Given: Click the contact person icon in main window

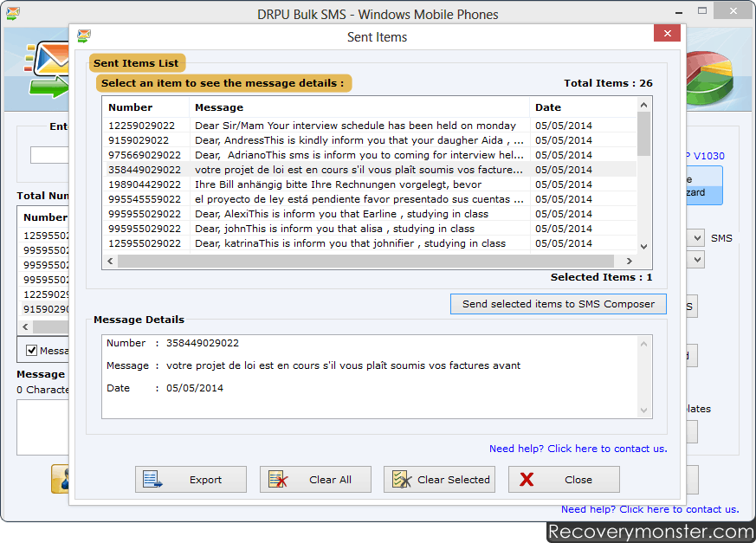Looking at the screenshot, I should click(x=61, y=479).
